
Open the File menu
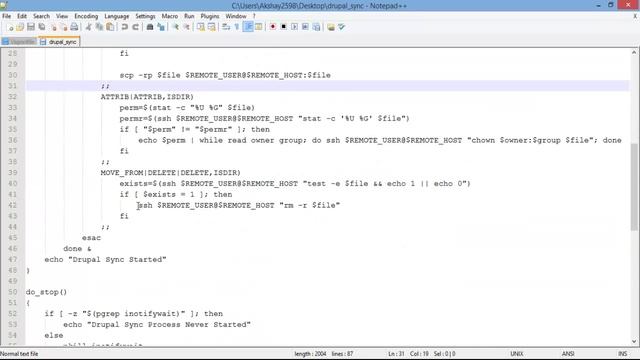click(7, 16)
